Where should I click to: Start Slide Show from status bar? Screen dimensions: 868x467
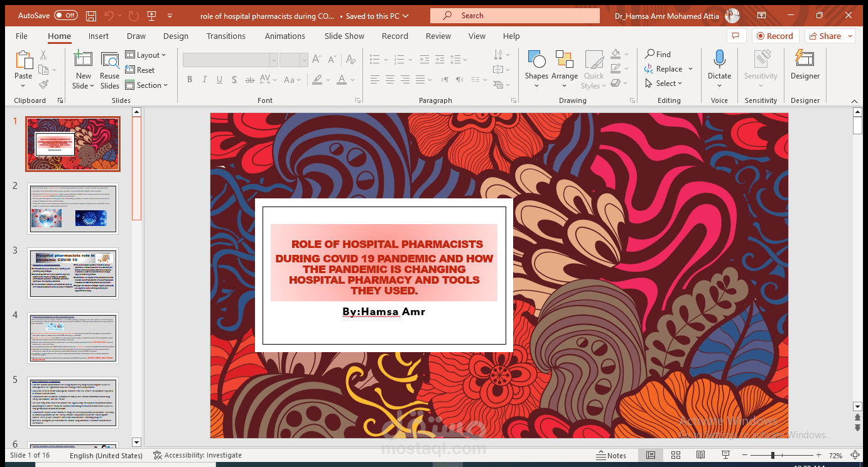pos(726,455)
